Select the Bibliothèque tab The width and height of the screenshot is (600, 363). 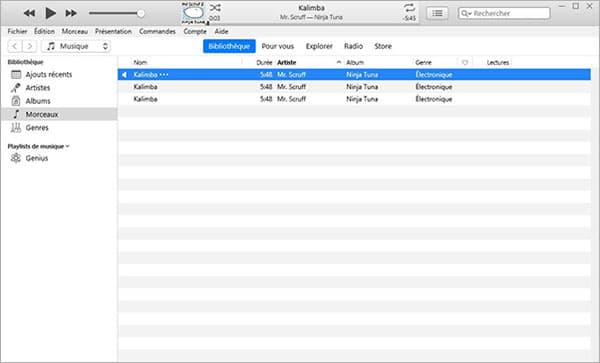229,46
